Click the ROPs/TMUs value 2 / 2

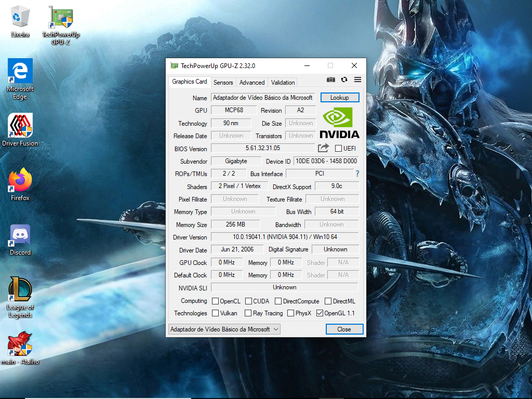(229, 174)
